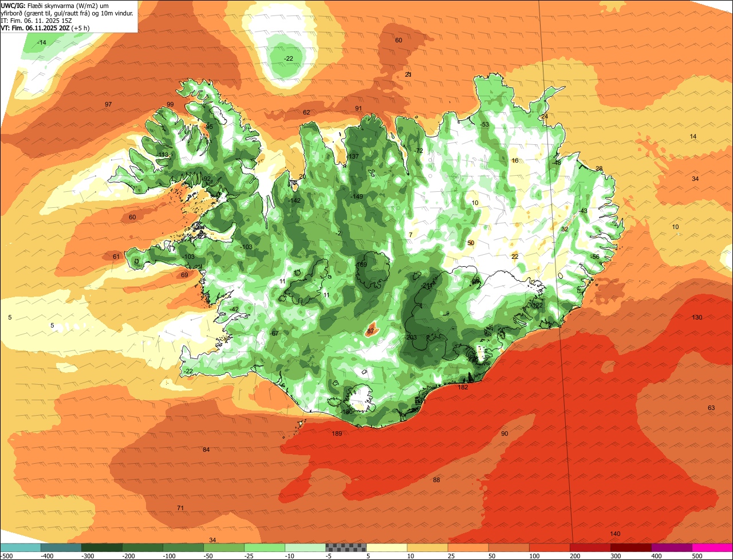Click the 400 to 500 purple legend swatch

pos(671,547)
